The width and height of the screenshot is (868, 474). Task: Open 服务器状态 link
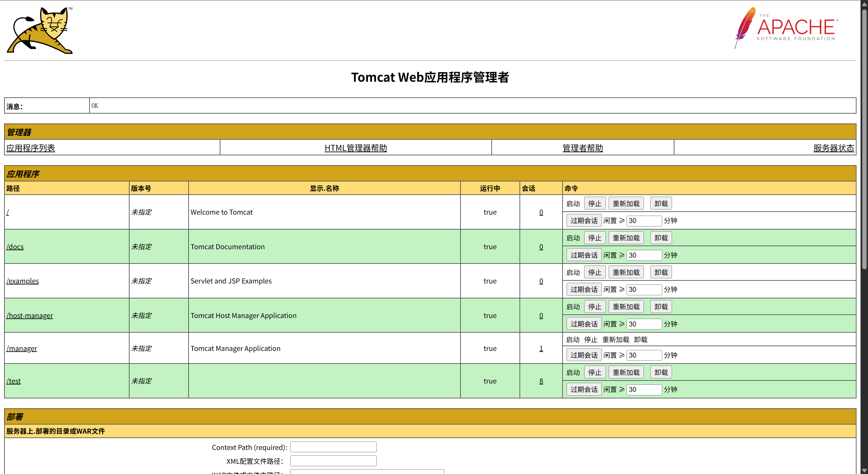(x=833, y=148)
